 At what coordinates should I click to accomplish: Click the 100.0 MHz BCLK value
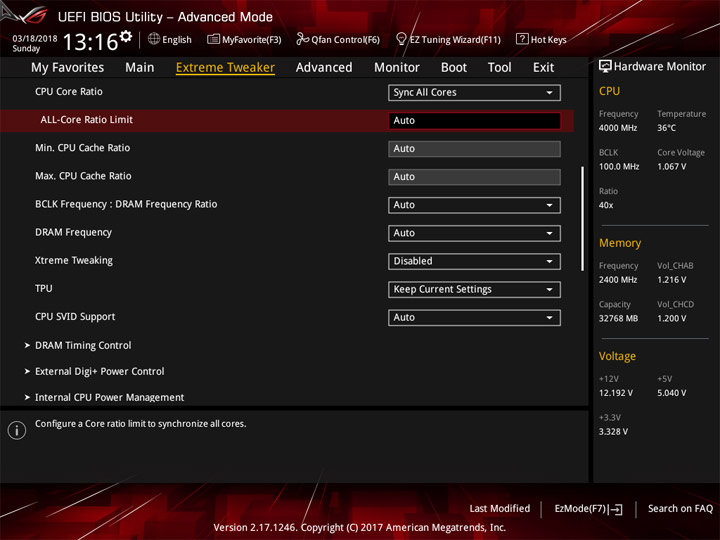click(x=619, y=167)
